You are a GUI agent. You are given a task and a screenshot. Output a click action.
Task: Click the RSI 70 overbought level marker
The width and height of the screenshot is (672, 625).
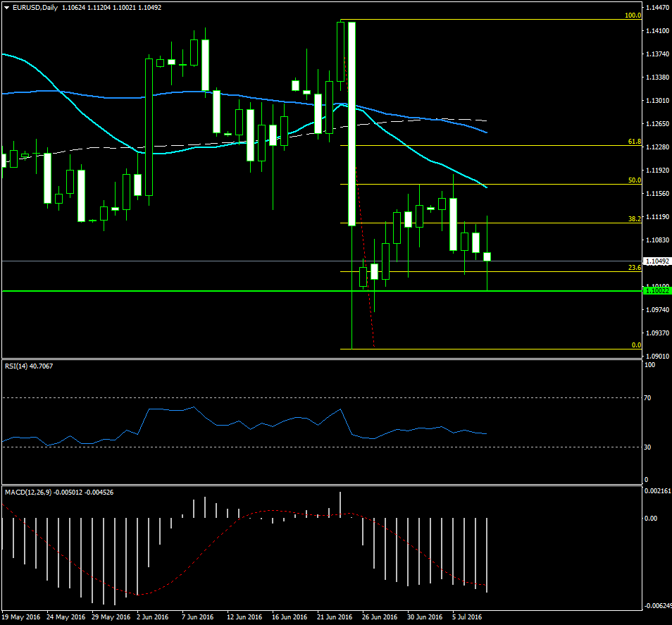click(649, 398)
